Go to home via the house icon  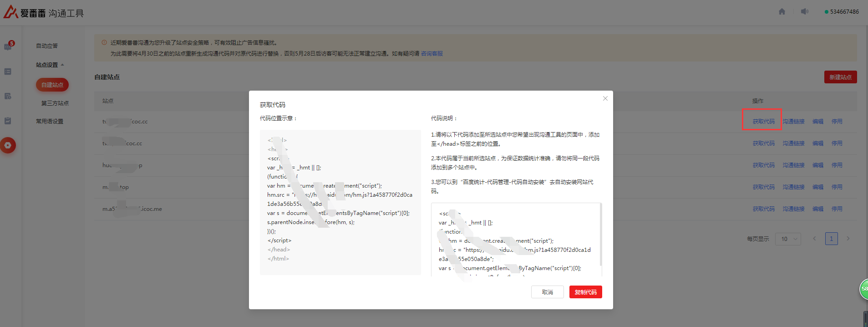(x=782, y=11)
